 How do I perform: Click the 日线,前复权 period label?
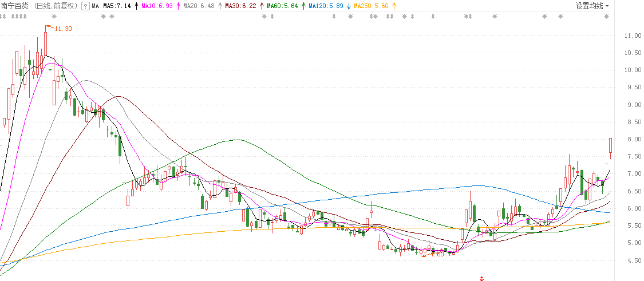click(56, 6)
